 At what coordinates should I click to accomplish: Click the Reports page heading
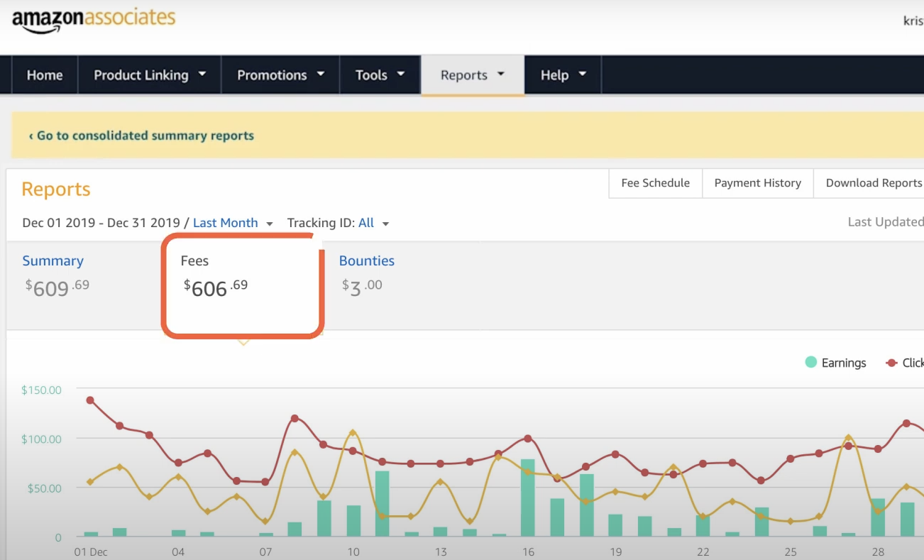[x=56, y=190]
